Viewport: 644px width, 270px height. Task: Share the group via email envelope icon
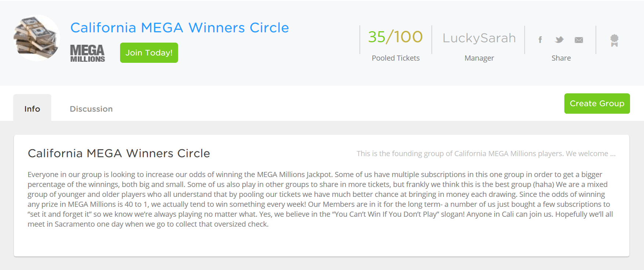coord(579,40)
